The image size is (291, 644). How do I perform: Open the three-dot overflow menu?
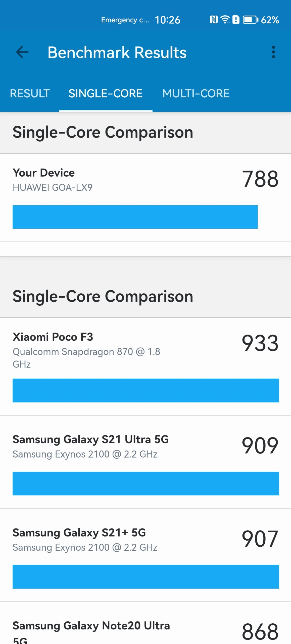tap(273, 52)
